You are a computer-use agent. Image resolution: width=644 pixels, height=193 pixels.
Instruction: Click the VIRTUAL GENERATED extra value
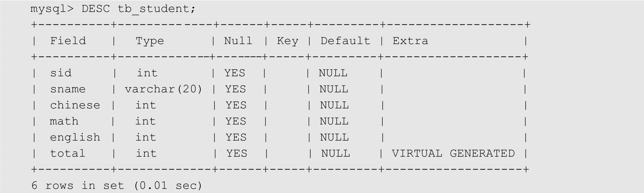tap(453, 154)
